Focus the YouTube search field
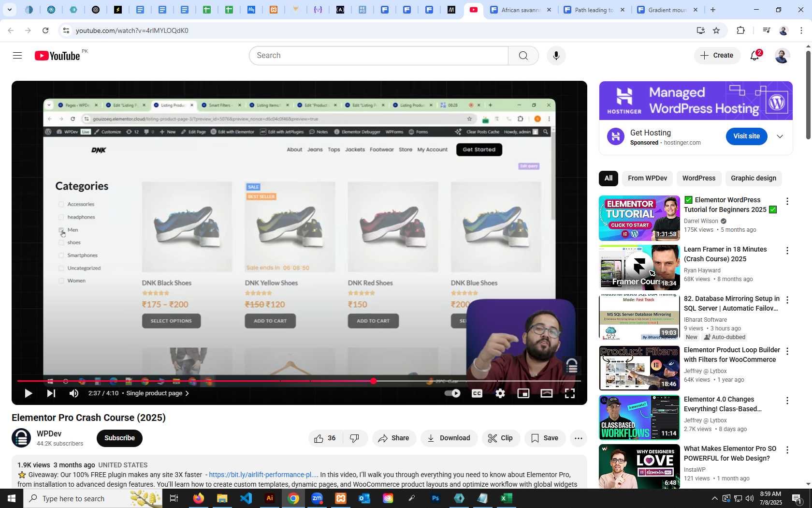Viewport: 812px width, 508px height. pyautogui.click(x=378, y=56)
